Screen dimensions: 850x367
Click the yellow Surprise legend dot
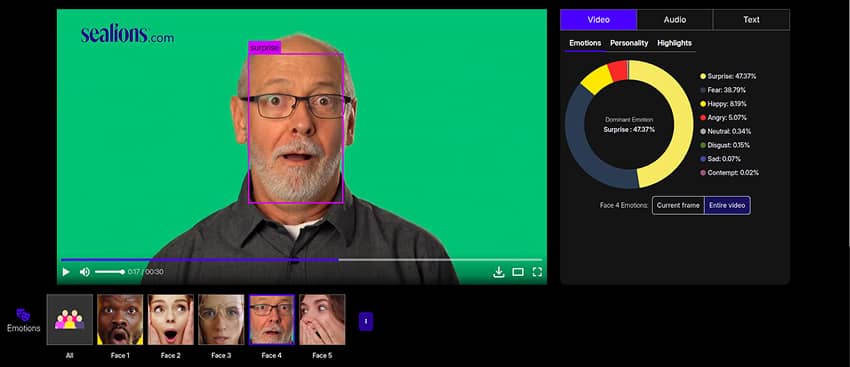[703, 76]
